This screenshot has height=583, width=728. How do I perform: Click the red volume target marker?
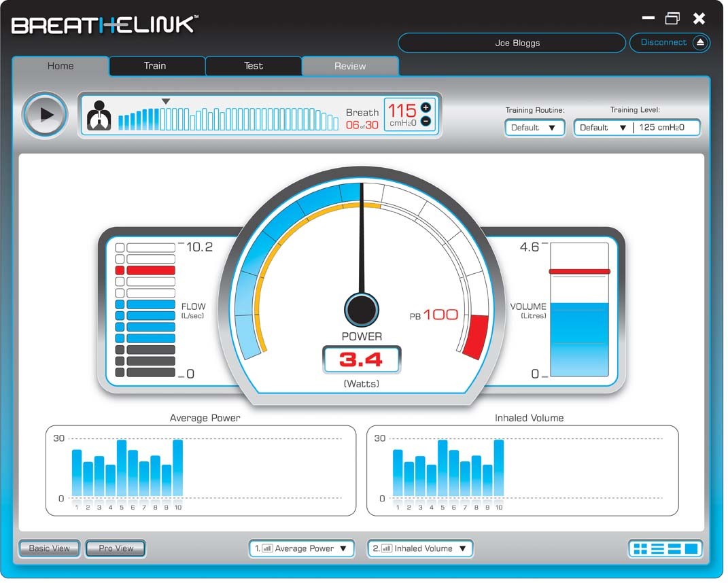coord(579,272)
